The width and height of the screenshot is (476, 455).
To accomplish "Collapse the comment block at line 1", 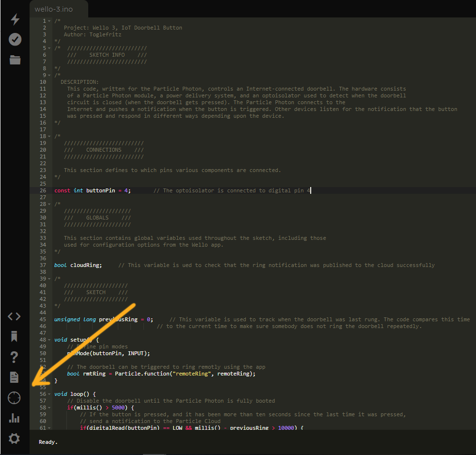I will coord(49,21).
